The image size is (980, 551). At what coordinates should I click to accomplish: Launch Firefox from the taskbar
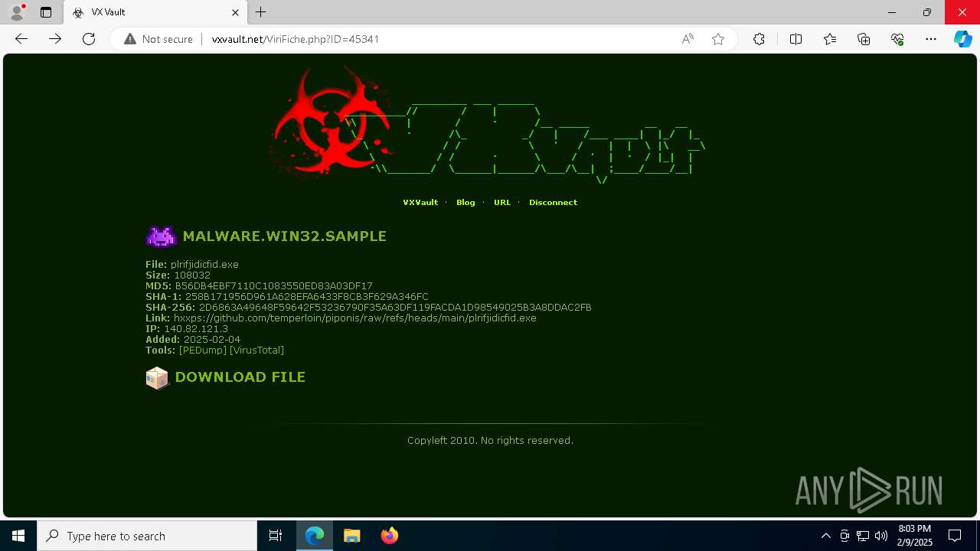(390, 536)
